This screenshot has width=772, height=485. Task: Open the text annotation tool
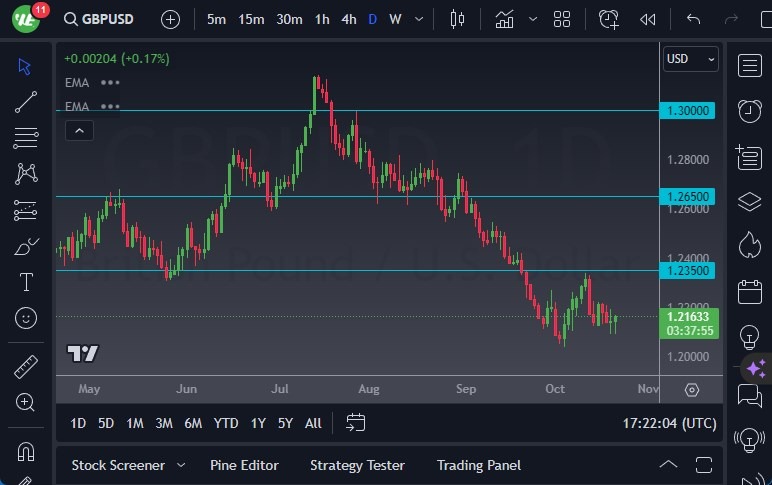[x=26, y=282]
